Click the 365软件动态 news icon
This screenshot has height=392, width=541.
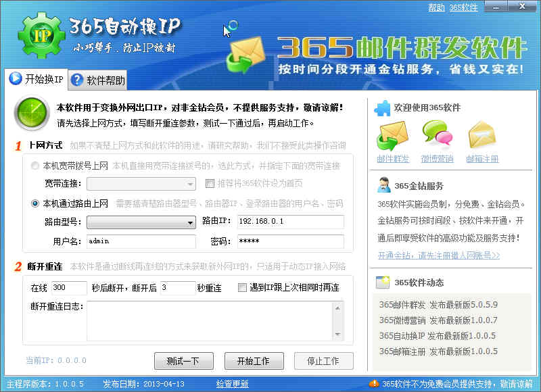(383, 282)
